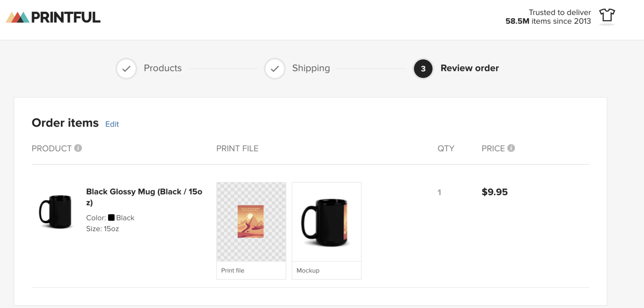Image resolution: width=644 pixels, height=308 pixels.
Task: Click the rainbow mountain logo mark
Action: coord(18,17)
